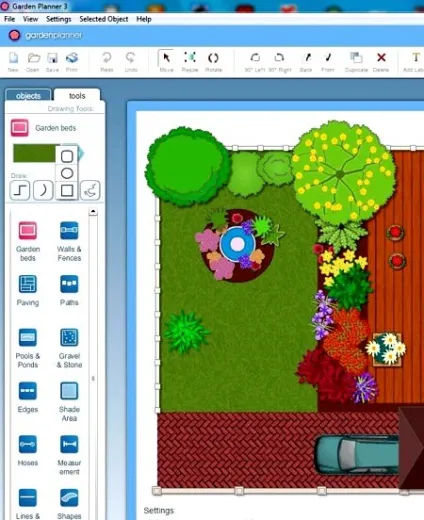Click the Redo toolbar icon
Viewport: 424px width, 520px height.
(107, 58)
